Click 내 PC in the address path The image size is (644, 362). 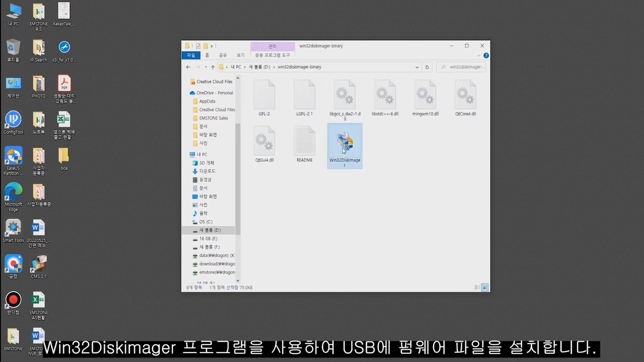236,67
